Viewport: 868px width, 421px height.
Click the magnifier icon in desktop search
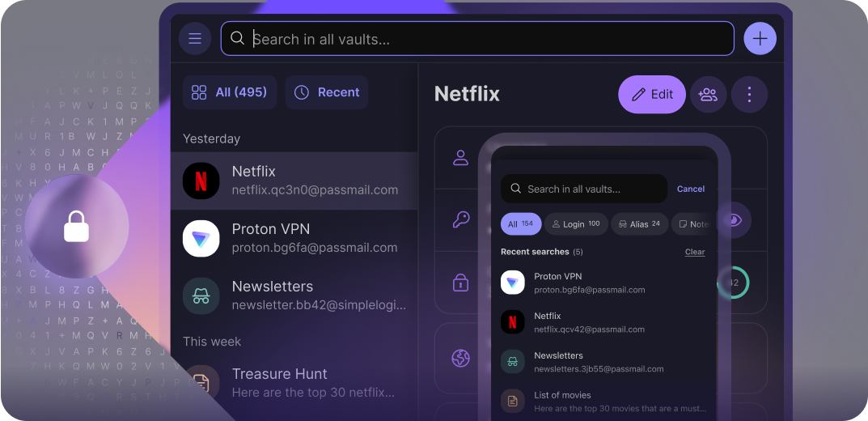[x=238, y=38]
